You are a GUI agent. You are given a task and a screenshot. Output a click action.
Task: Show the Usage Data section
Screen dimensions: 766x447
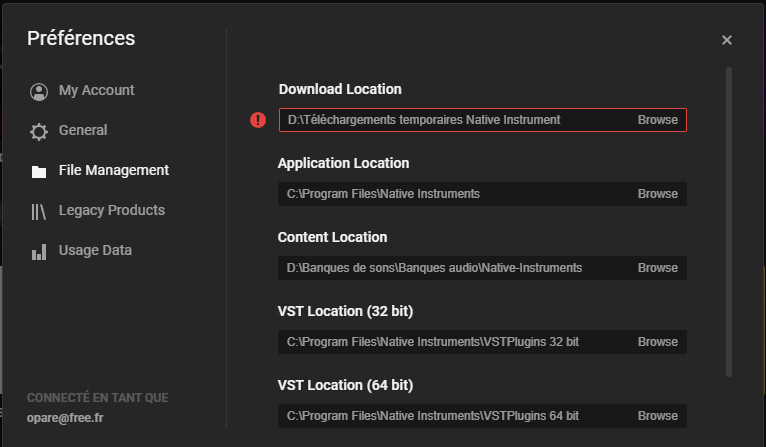click(x=95, y=251)
